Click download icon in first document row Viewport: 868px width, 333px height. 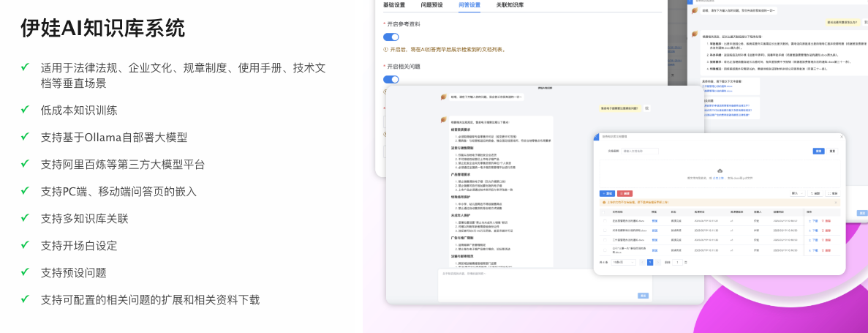tap(810, 220)
